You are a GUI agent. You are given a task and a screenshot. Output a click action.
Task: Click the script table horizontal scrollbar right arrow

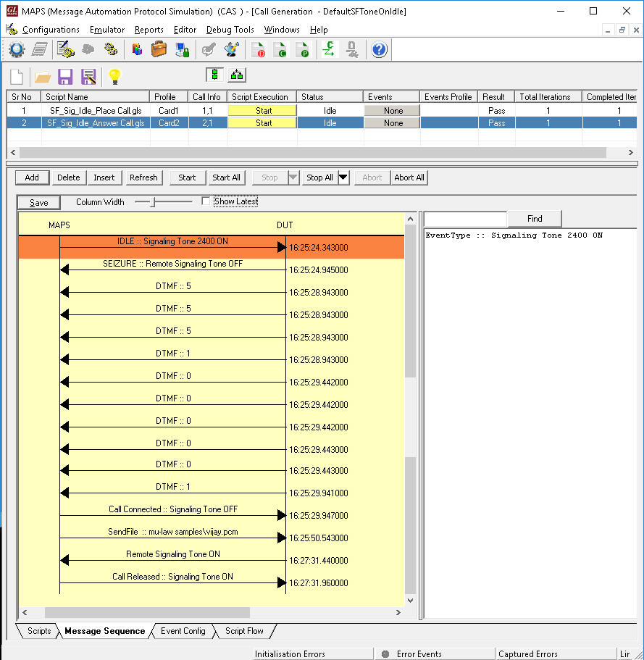(630, 152)
